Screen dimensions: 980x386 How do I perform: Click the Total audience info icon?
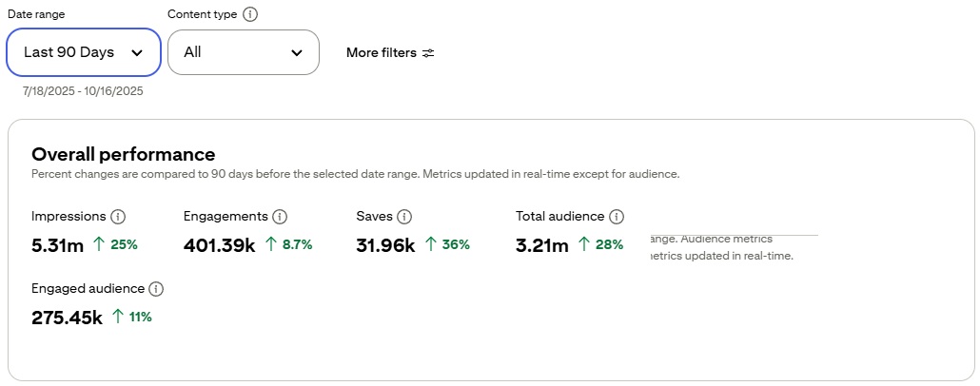(x=617, y=217)
